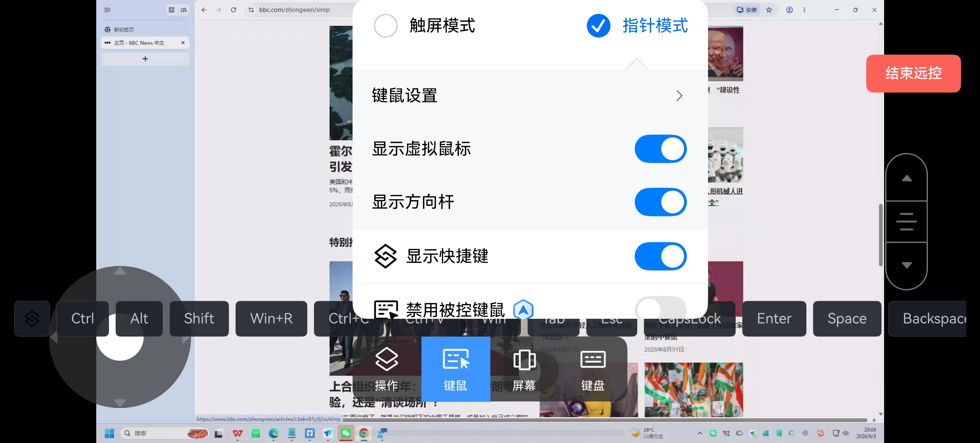Click the joystick down arrow
The width and height of the screenshot is (980, 443).
[x=120, y=402]
